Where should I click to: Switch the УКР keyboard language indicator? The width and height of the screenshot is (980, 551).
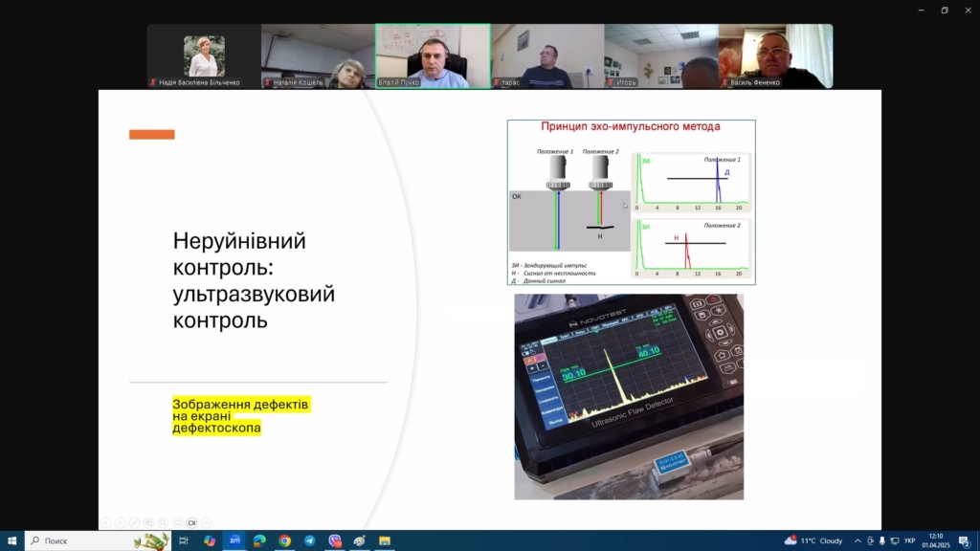(x=908, y=540)
